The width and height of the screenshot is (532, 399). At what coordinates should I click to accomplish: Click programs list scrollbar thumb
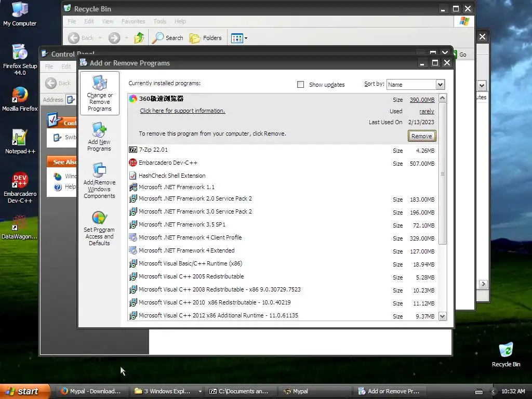pos(443,174)
